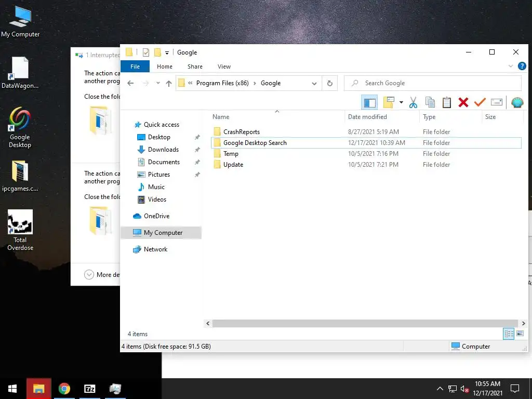Switch to Details view layout

pyautogui.click(x=509, y=334)
